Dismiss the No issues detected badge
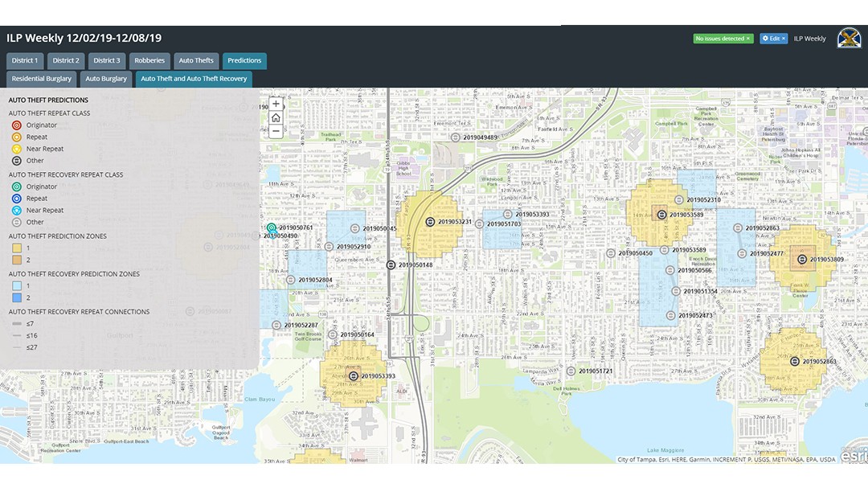This screenshot has height=488, width=868. [748, 39]
